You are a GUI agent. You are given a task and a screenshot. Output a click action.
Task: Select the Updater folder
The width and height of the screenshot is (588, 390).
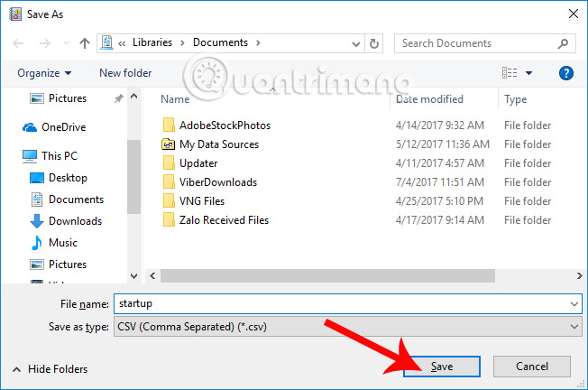coord(198,163)
